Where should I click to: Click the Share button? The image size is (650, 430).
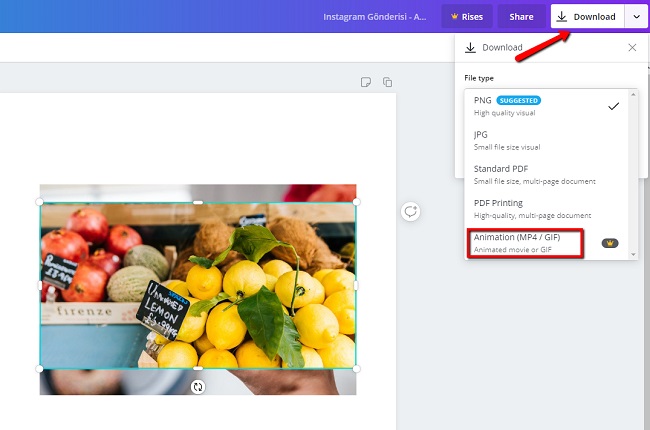[x=521, y=17]
